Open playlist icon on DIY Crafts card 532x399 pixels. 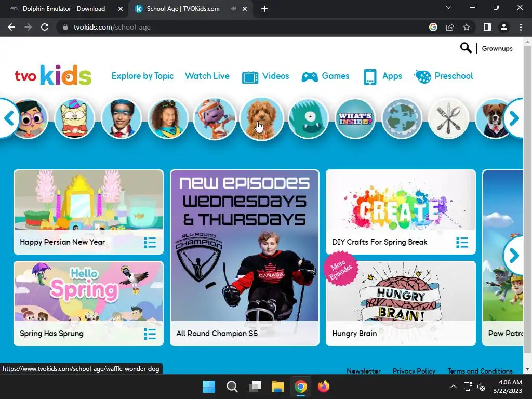[x=462, y=243]
